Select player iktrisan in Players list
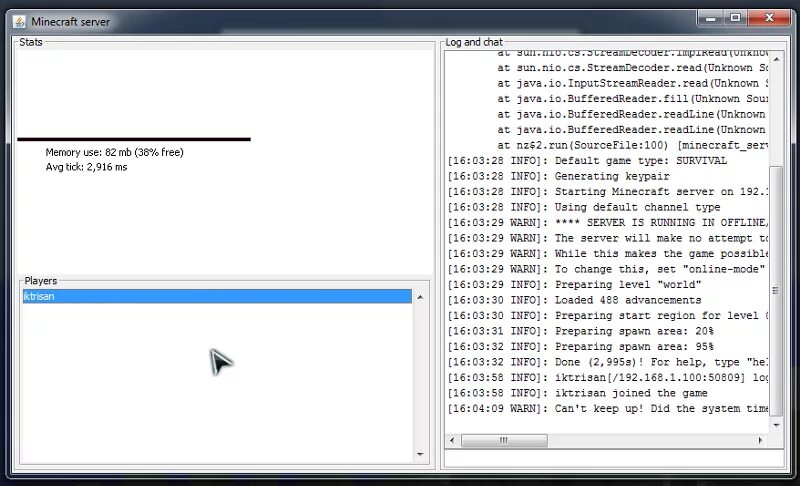 coord(217,296)
